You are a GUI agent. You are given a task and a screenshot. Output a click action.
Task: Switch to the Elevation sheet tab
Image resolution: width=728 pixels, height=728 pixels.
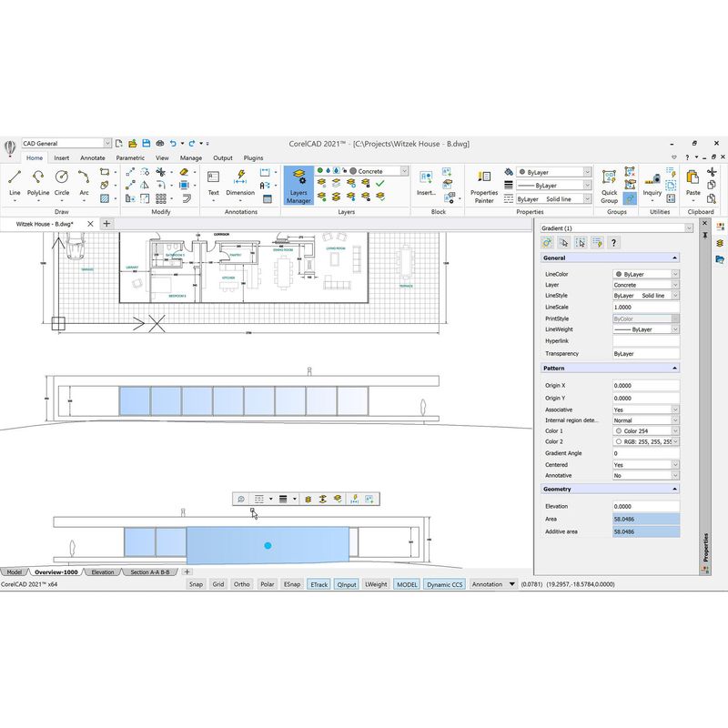pos(103,572)
